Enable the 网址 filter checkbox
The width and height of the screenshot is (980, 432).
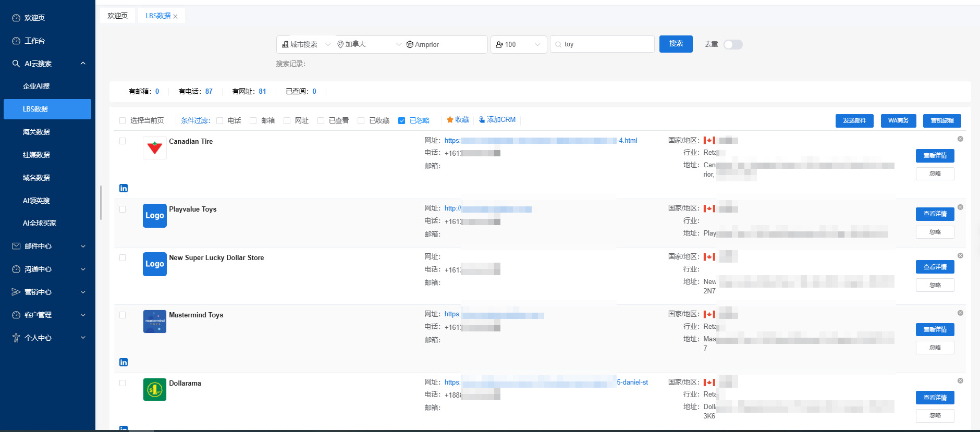click(x=287, y=121)
